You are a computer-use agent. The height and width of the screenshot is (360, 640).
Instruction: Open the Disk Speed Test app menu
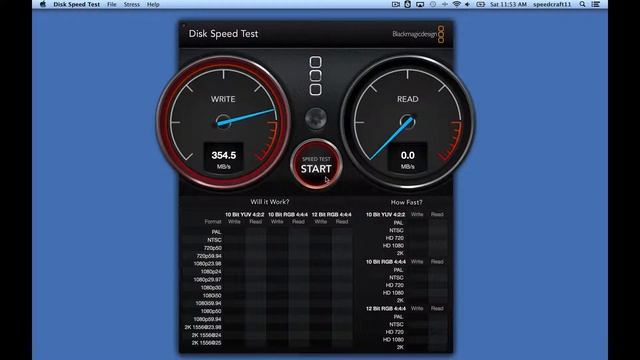coord(76,4)
